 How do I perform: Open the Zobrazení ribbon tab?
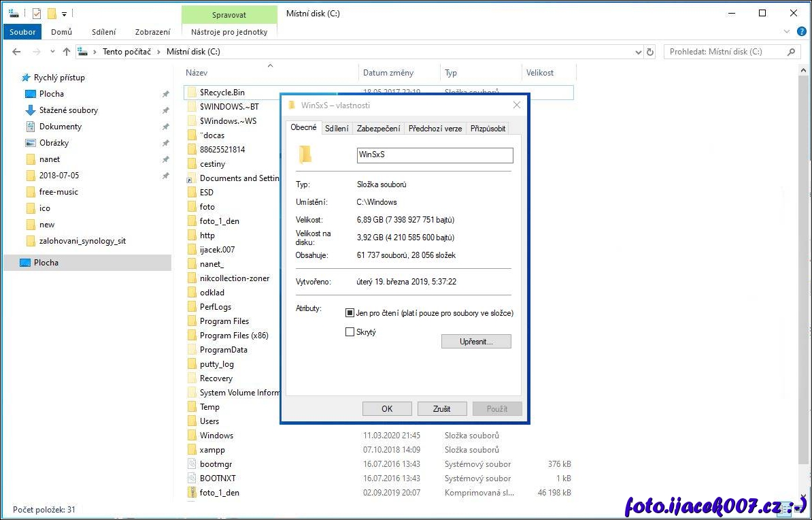(x=152, y=31)
